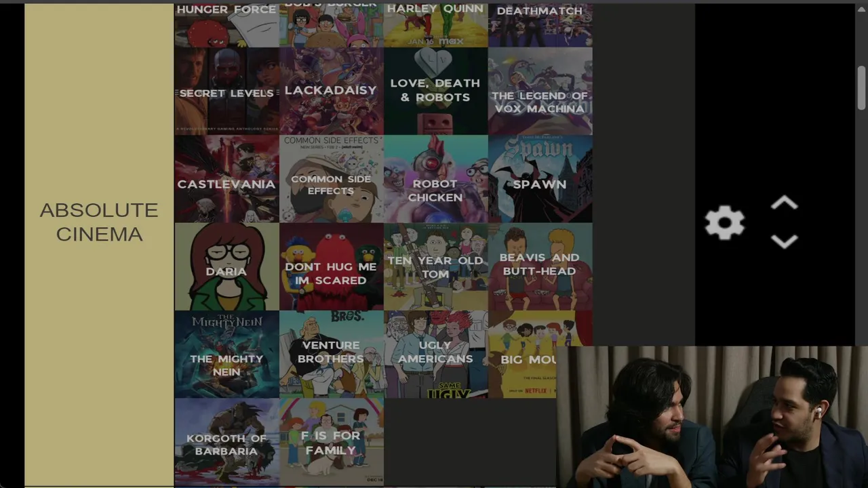Select the Castlevania show tile

click(226, 179)
